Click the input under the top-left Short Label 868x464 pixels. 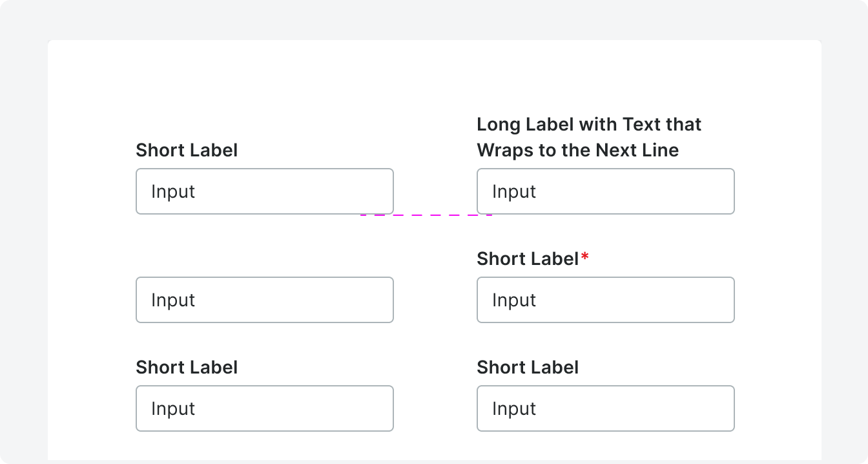[x=264, y=191]
